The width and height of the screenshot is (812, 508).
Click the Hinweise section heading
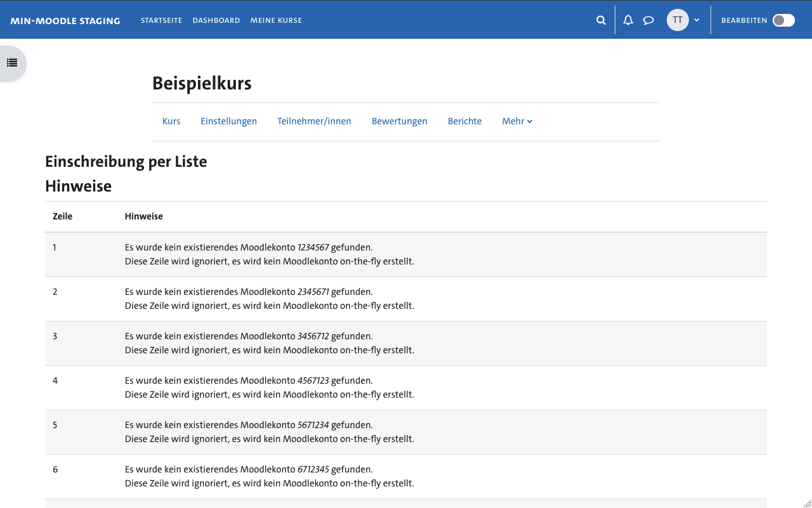79,186
